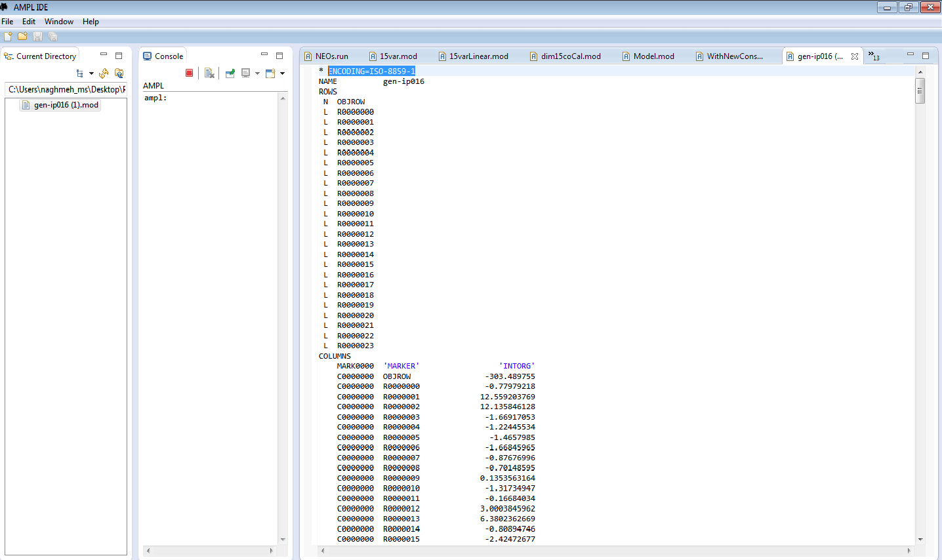Maximize the Current Directory panel
This screenshot has height=560, width=942.
(119, 56)
